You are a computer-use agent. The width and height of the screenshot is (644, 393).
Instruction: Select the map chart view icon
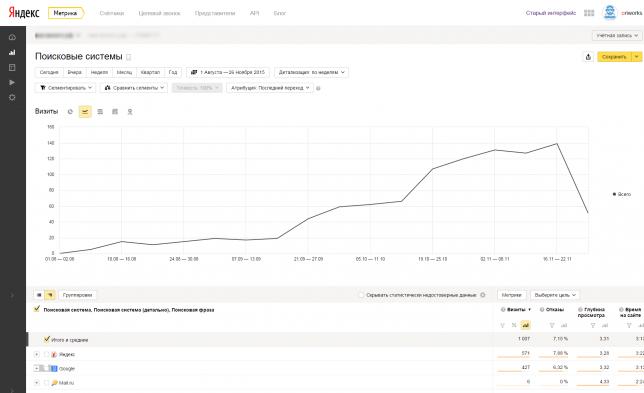[x=130, y=111]
